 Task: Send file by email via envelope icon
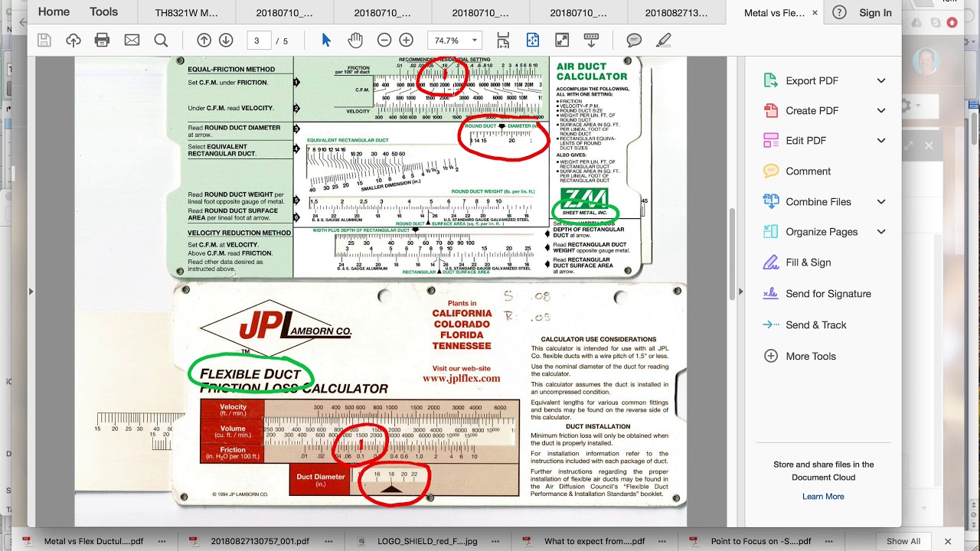pos(132,41)
